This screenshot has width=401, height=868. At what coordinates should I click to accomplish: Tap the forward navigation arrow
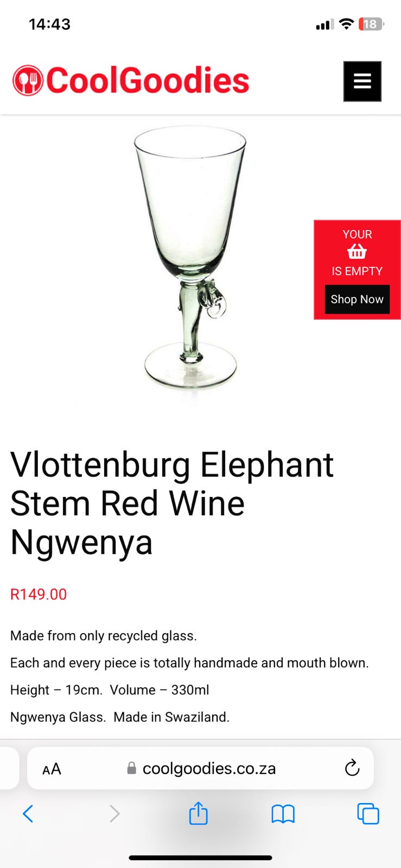pos(114,814)
